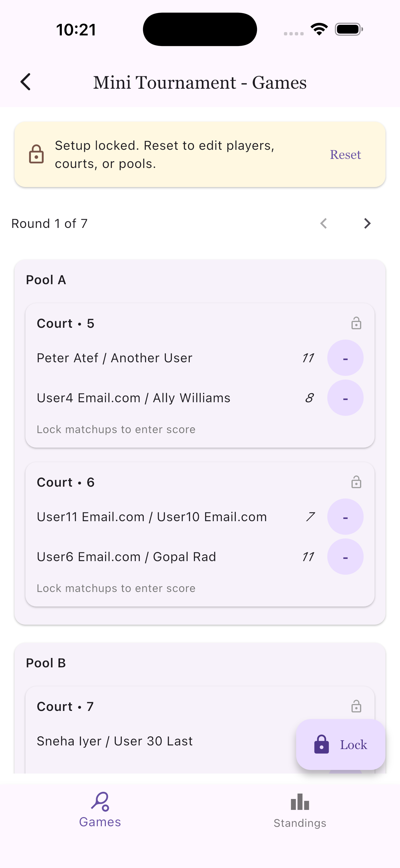Toggle score entry for User6 / Gopal Rad team
The height and width of the screenshot is (868, 400).
click(x=345, y=557)
